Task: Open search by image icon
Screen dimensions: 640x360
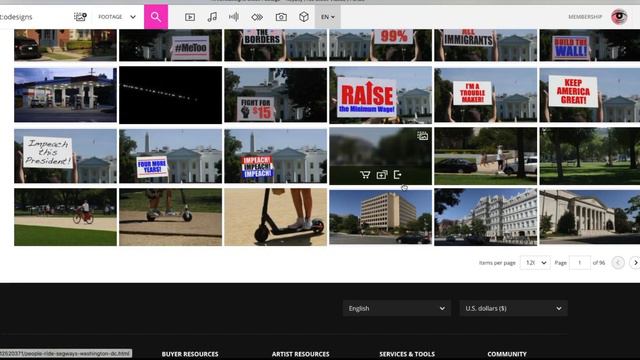Action: 80,17
